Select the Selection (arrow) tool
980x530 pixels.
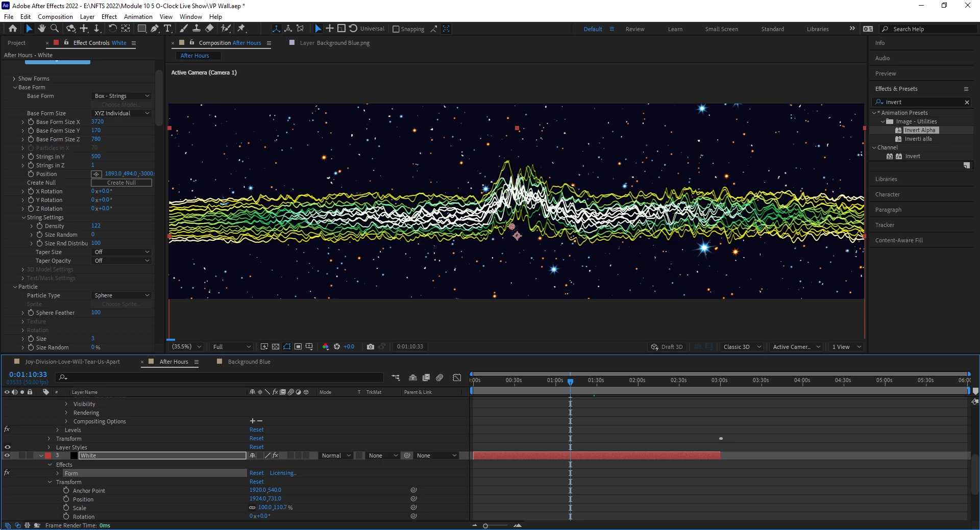(x=29, y=29)
